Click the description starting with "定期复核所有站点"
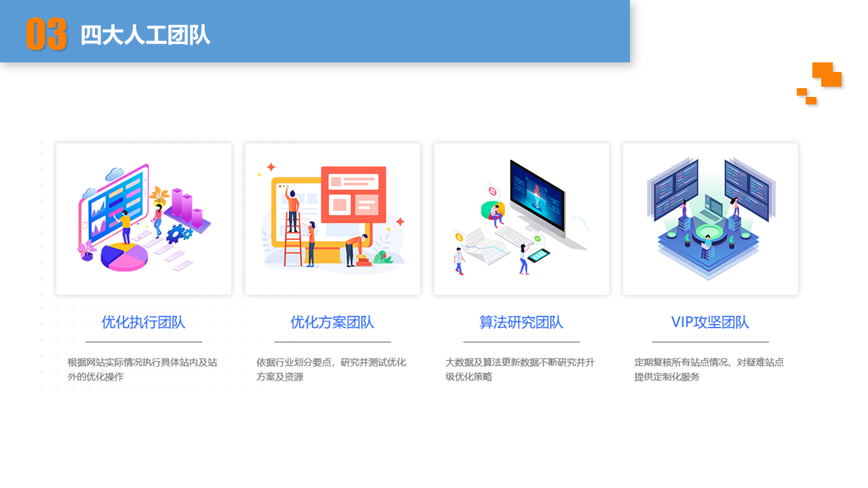The height and width of the screenshot is (488, 868). 709,369
